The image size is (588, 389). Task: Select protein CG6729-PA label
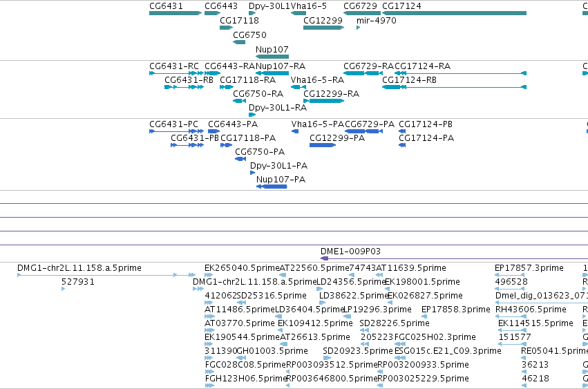370,124
